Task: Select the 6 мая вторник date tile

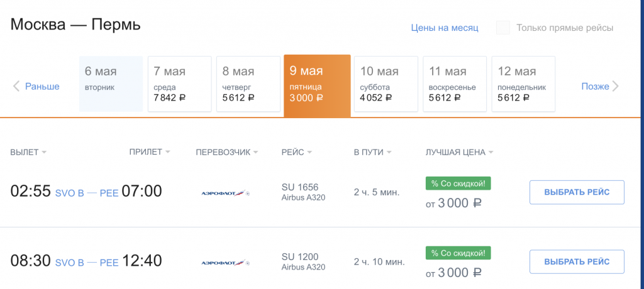Action: coord(111,84)
